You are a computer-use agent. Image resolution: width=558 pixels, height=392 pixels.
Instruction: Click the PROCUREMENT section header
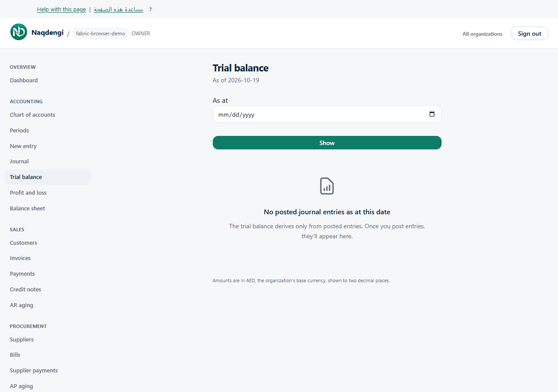click(x=28, y=326)
